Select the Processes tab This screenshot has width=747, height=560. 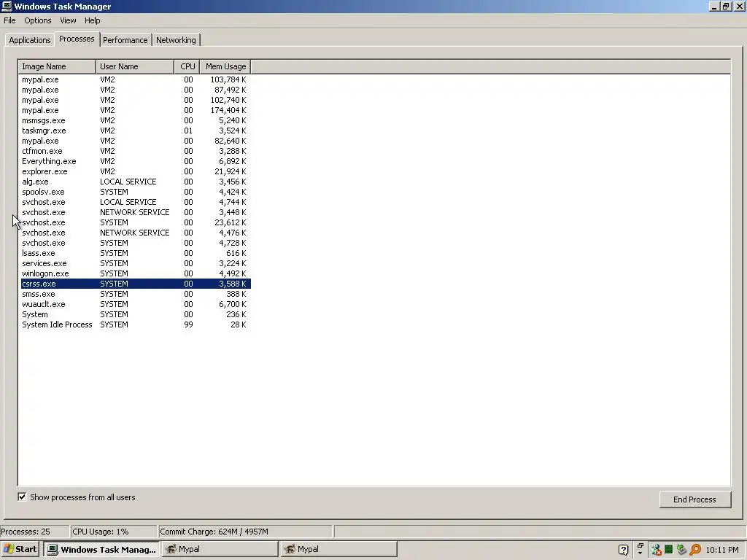(x=77, y=39)
